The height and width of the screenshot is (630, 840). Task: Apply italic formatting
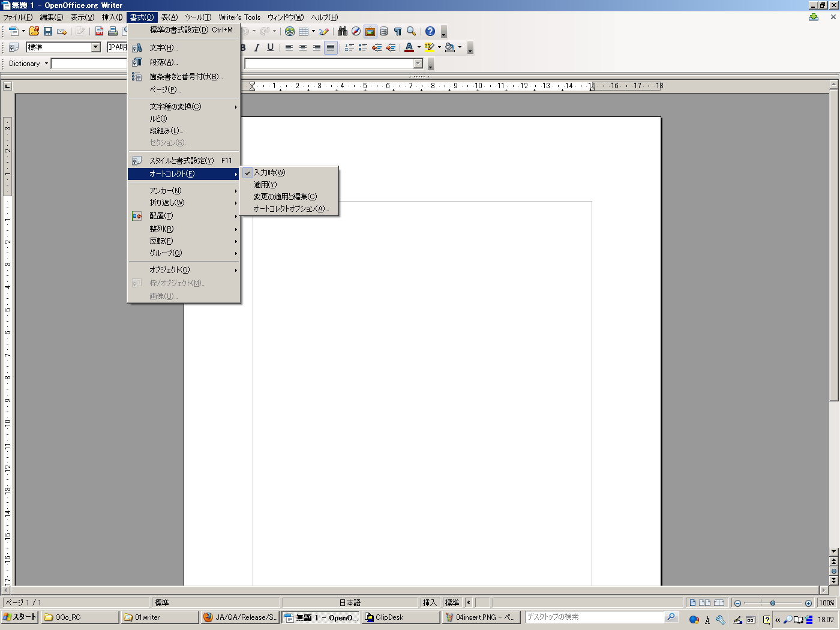[x=257, y=47]
